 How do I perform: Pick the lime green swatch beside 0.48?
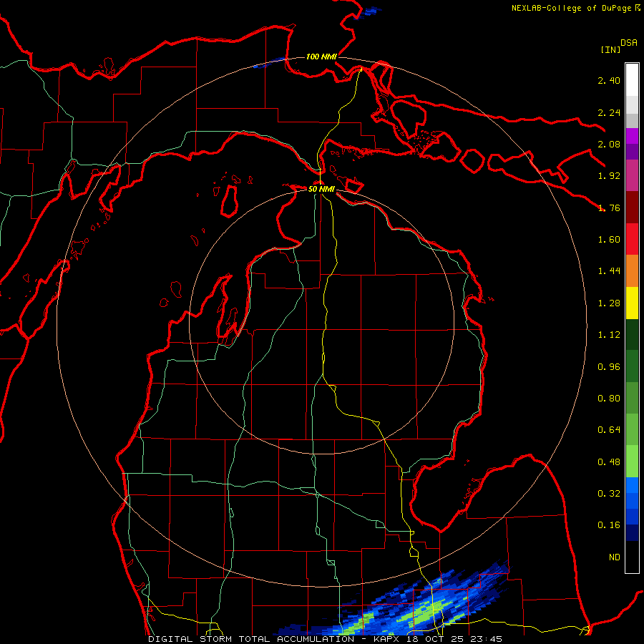pyautogui.click(x=632, y=462)
